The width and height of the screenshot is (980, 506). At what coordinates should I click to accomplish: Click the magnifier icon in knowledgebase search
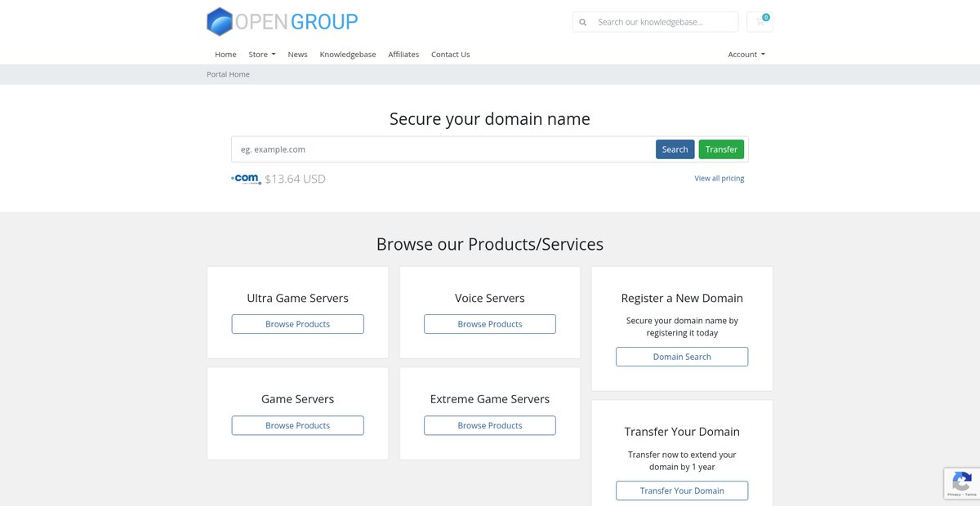pos(582,22)
